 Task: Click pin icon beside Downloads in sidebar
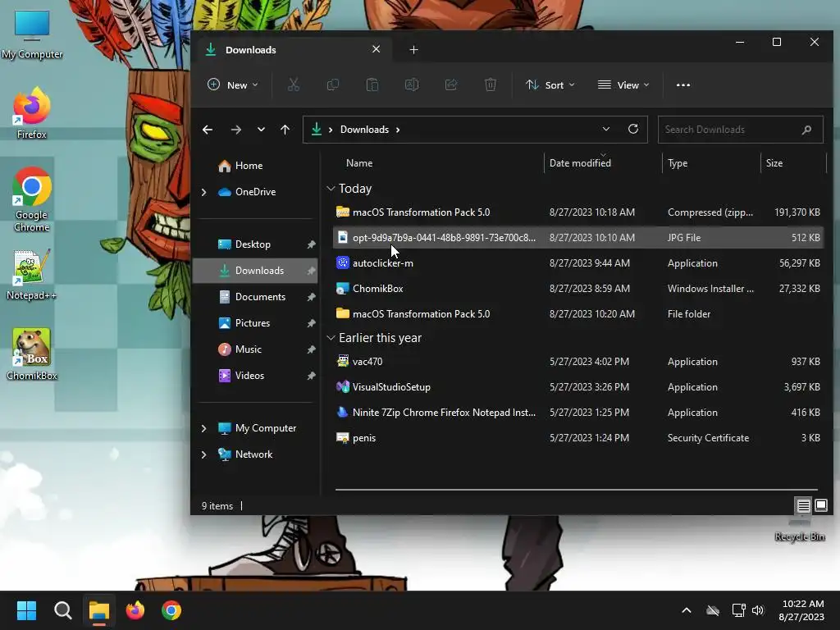click(x=311, y=271)
